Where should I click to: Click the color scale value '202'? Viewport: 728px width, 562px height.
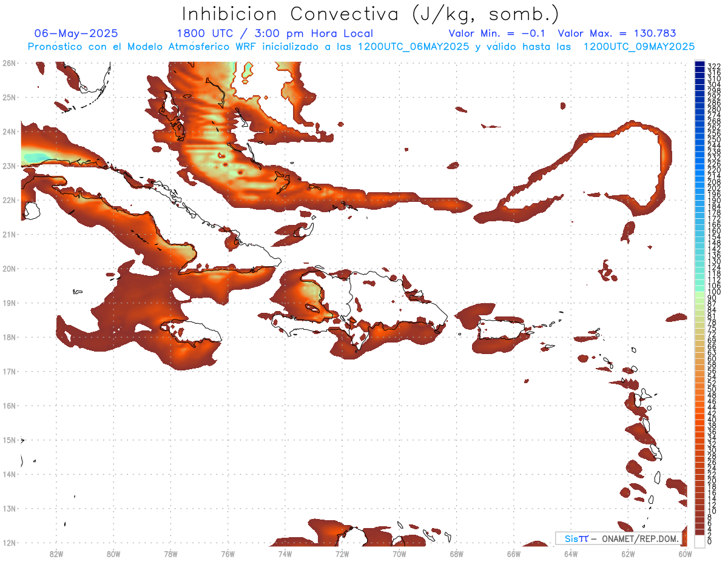click(x=714, y=188)
